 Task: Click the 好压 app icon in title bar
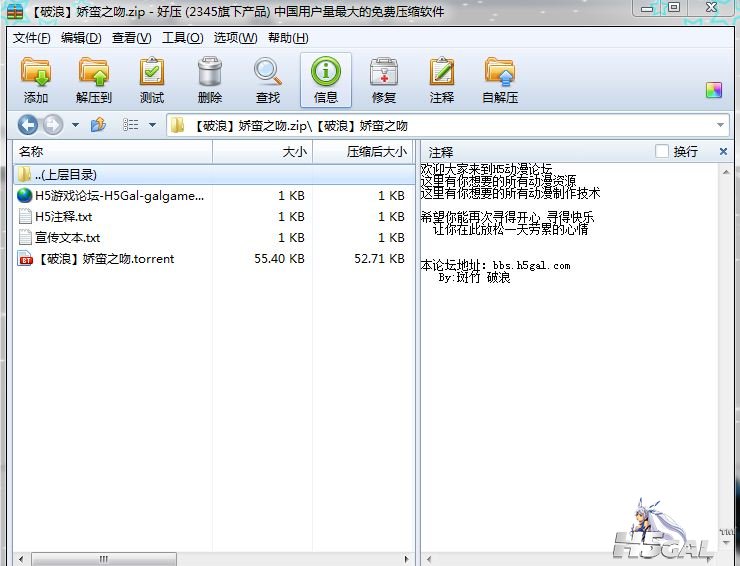click(x=15, y=11)
